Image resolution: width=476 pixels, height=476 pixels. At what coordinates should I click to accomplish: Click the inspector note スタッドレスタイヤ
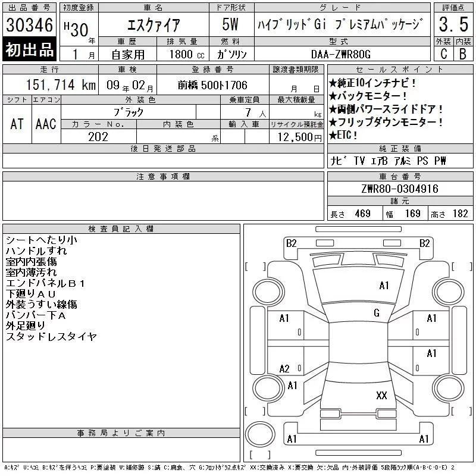pos(51,337)
